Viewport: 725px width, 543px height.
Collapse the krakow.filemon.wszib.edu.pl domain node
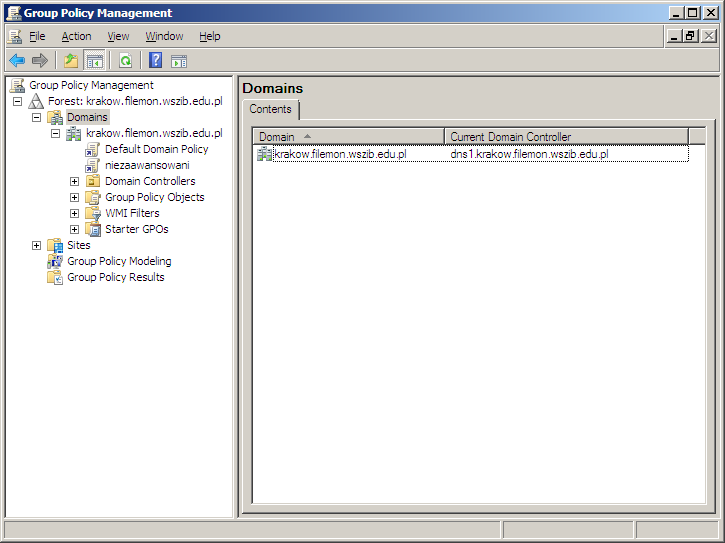coord(55,134)
